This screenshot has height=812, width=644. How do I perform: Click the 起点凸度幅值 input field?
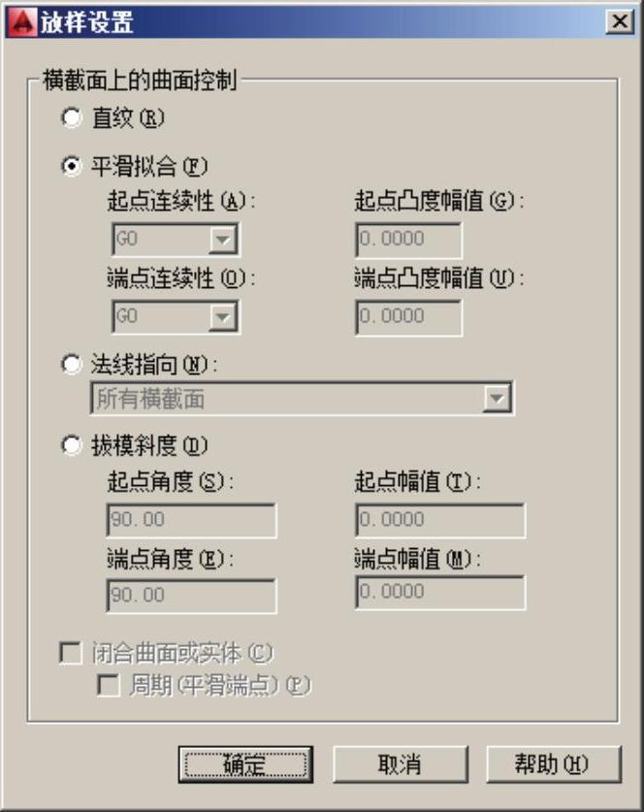408,238
